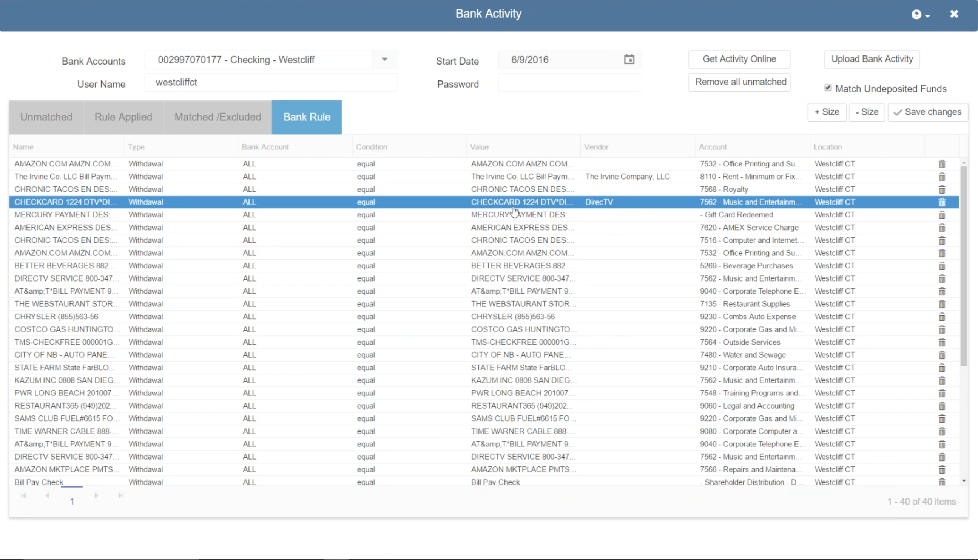Jump to last page of rules
The width and height of the screenshot is (978, 560).
point(120,496)
